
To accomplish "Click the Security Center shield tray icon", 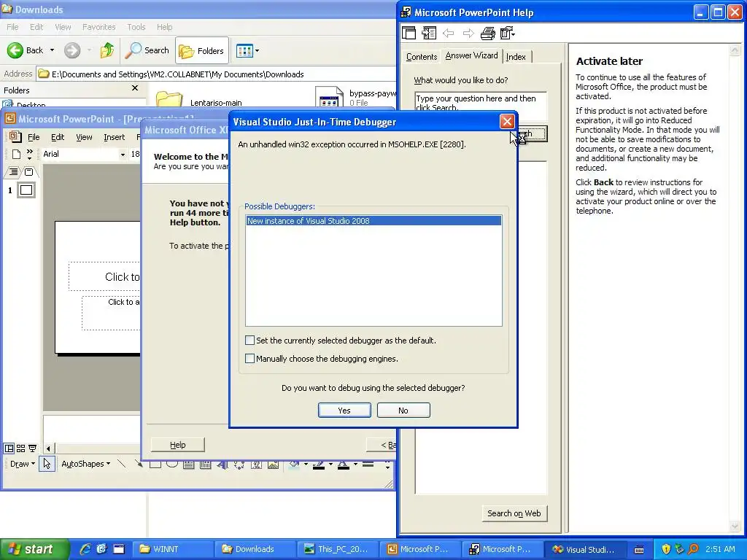I will pyautogui.click(x=667, y=549).
